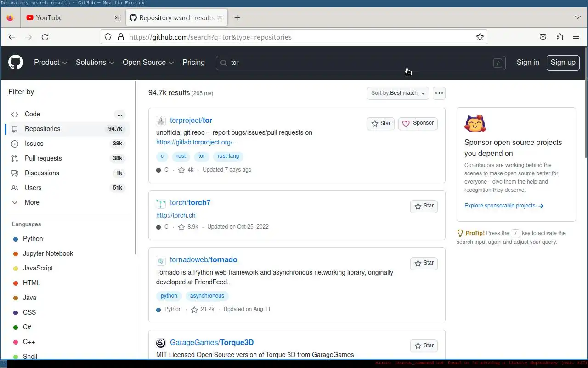Open the torch/torch7 repository link
This screenshot has height=368, width=588.
190,203
